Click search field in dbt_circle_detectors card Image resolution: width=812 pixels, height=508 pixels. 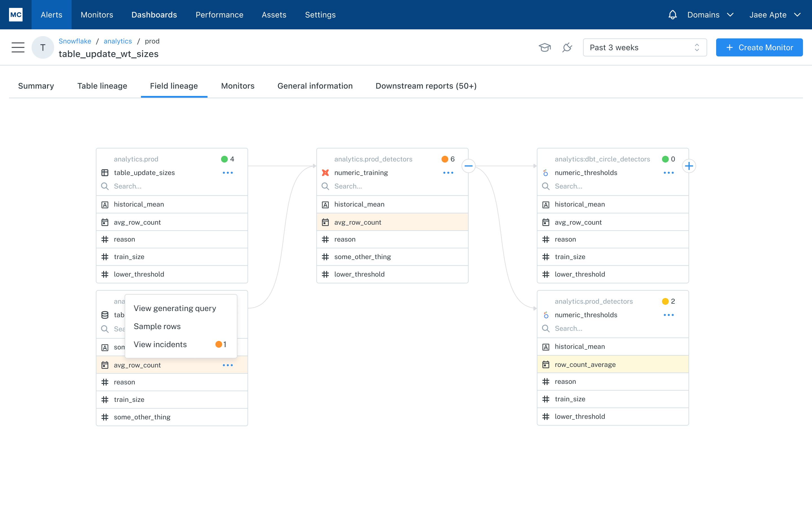tap(613, 186)
